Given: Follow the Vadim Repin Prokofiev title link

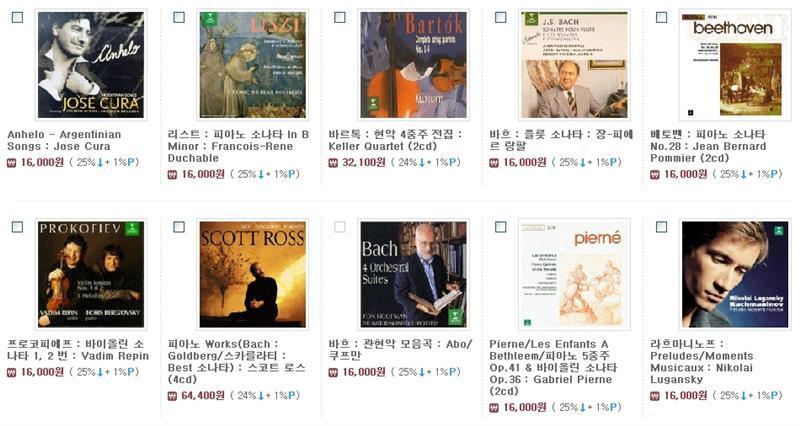Looking at the screenshot, I should coord(78,350).
